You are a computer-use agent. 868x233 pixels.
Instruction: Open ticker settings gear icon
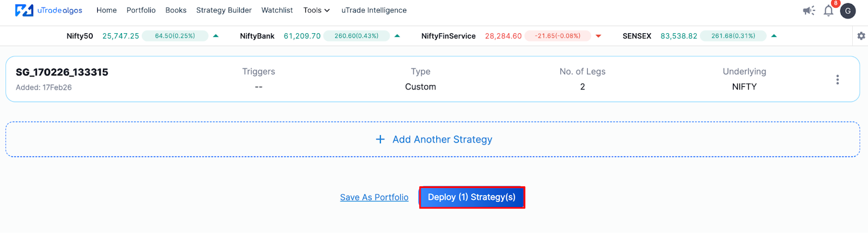pos(861,36)
